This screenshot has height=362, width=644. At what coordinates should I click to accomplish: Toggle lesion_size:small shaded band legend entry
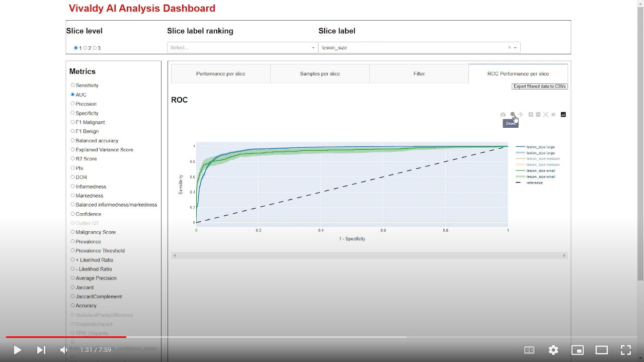click(x=535, y=176)
